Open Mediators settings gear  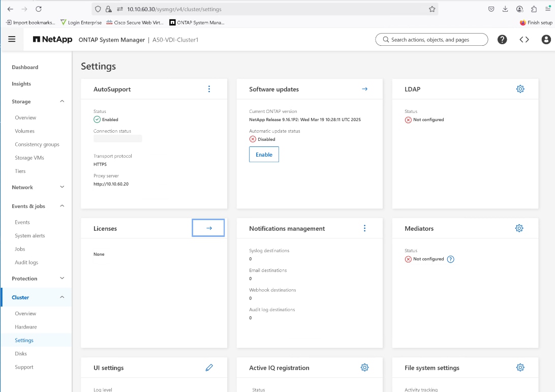click(519, 228)
